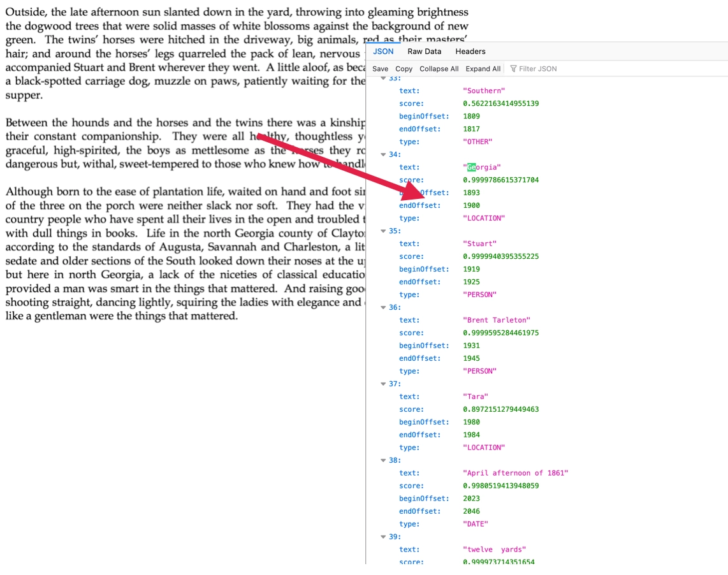Select the "Georgia" text value
728x575 pixels.
point(481,167)
